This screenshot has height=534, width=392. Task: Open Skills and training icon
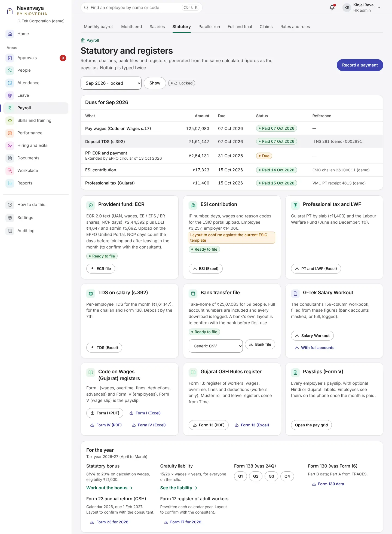pos(10,120)
